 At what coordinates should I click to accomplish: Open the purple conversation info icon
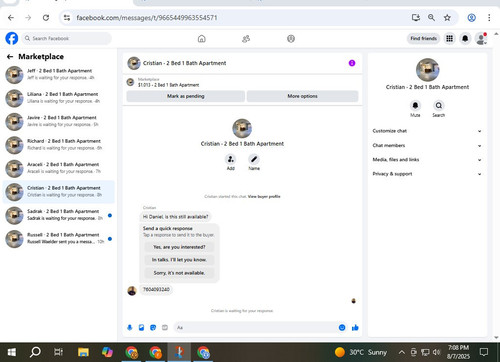pos(352,63)
